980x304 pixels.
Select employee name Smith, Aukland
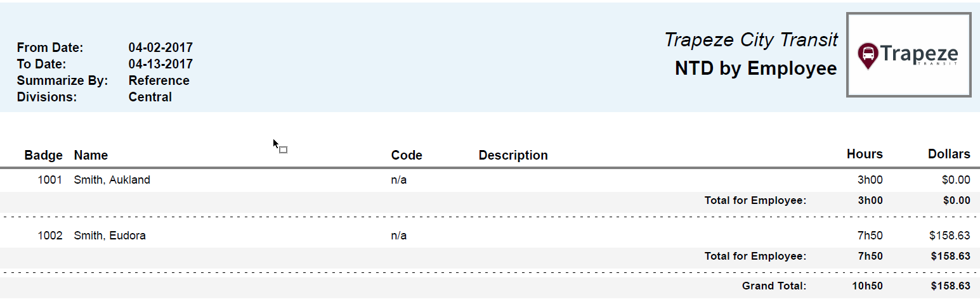click(x=112, y=180)
